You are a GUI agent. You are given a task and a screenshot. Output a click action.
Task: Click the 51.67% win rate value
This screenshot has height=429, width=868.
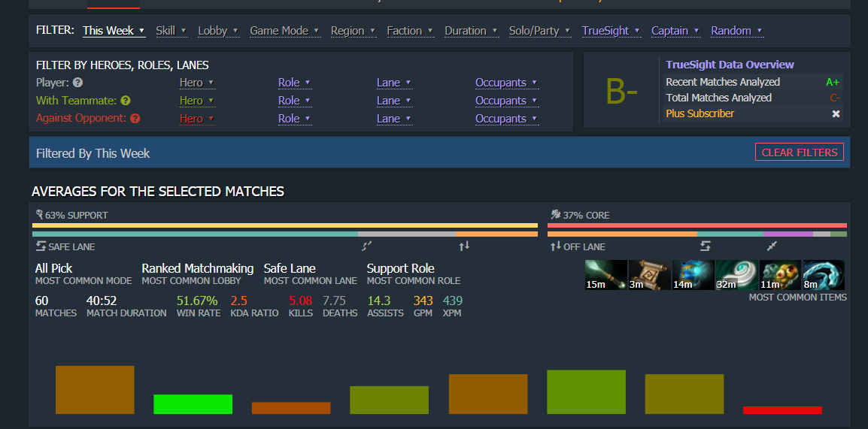(197, 301)
